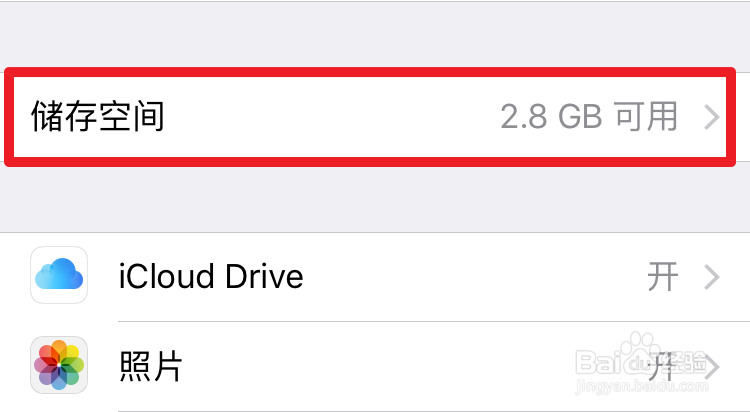750x412 pixels.
Task: Open the 储存空间 storage row label
Action: tap(98, 117)
